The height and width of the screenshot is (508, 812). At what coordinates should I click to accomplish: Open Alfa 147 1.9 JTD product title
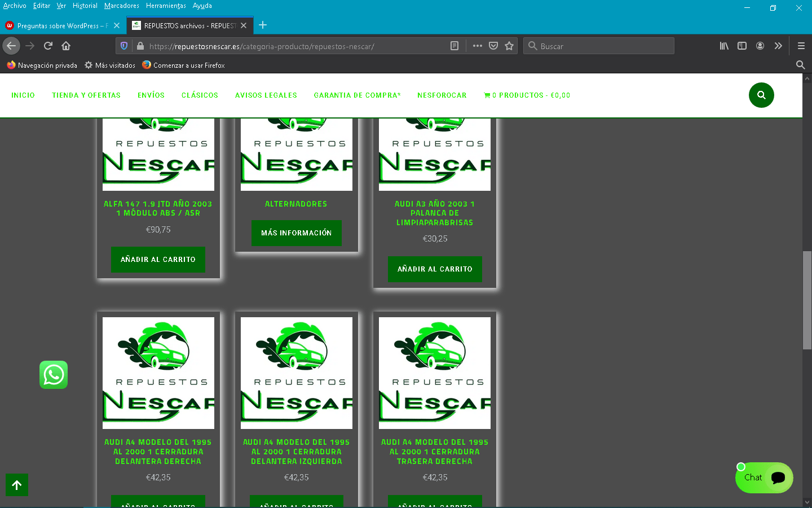pos(158,208)
